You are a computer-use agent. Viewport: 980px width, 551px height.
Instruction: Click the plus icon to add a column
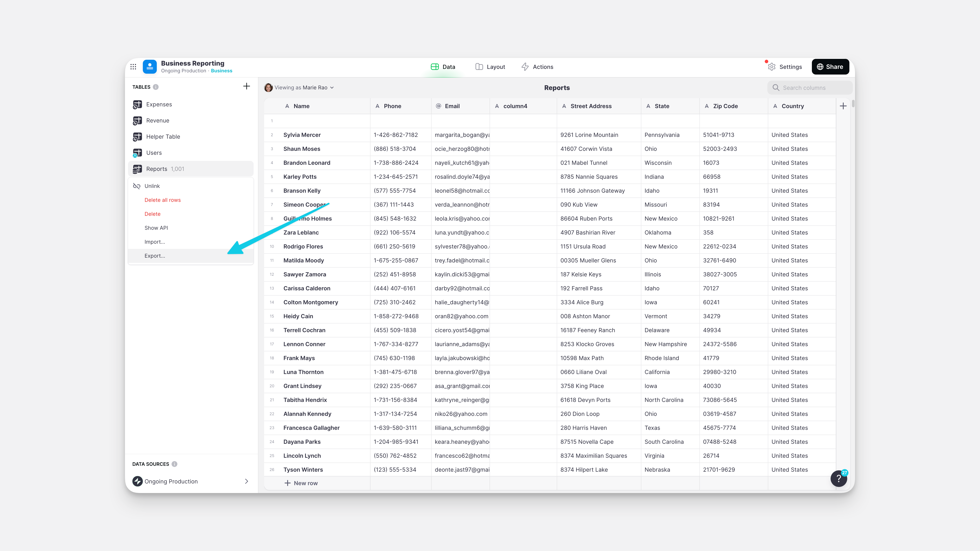(843, 106)
